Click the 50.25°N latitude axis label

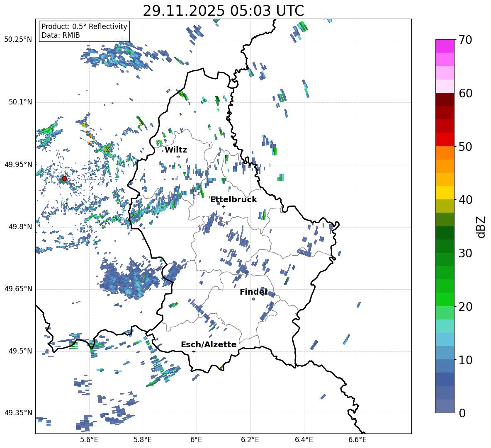pyautogui.click(x=18, y=40)
